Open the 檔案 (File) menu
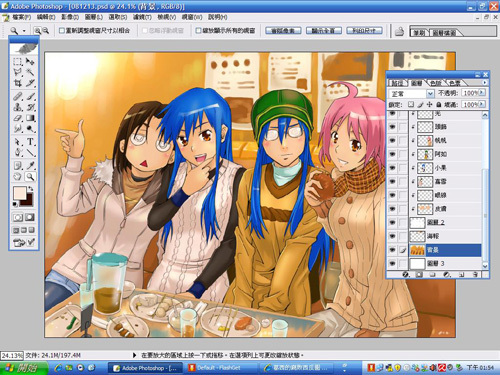This screenshot has height=375, width=500. [x=21, y=17]
